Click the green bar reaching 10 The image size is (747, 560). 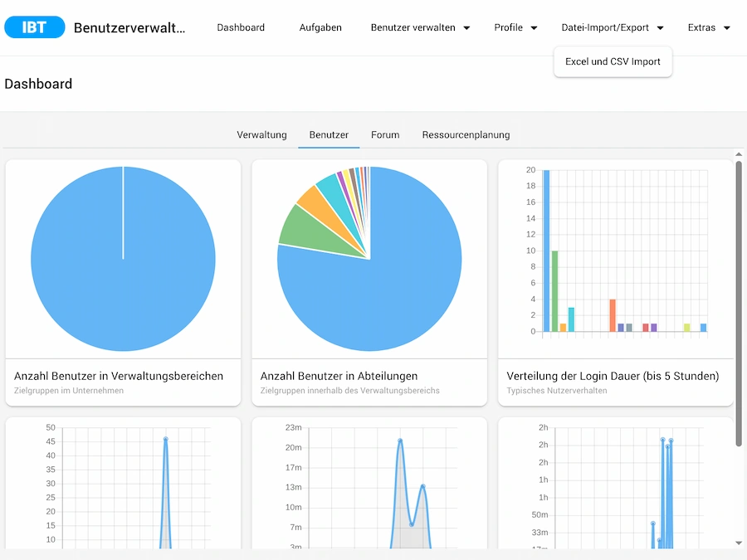554,291
